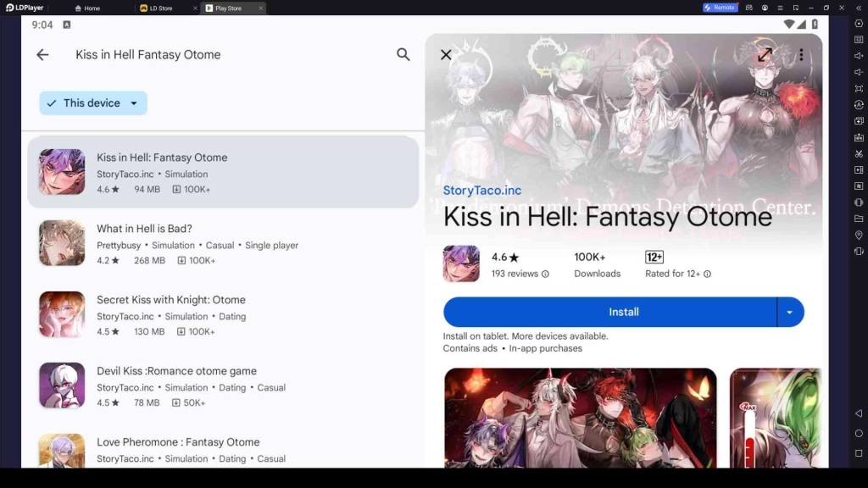Click the LDPlayer scissors screenshot icon
868x488 pixels.
coord(859,153)
